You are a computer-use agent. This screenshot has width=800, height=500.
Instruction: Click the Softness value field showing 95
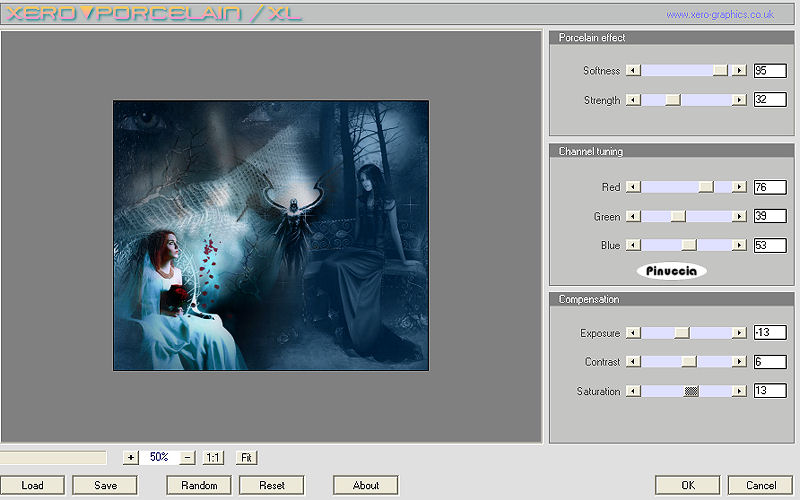point(770,70)
